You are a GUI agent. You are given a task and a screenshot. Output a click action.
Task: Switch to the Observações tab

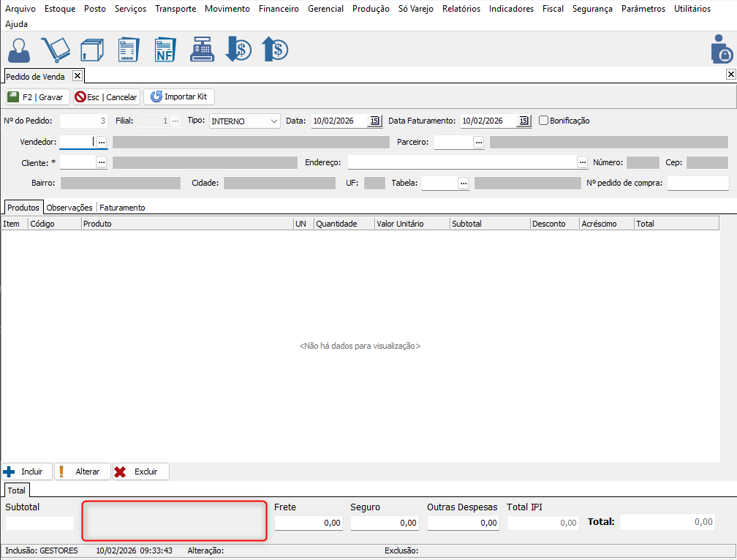coord(69,208)
